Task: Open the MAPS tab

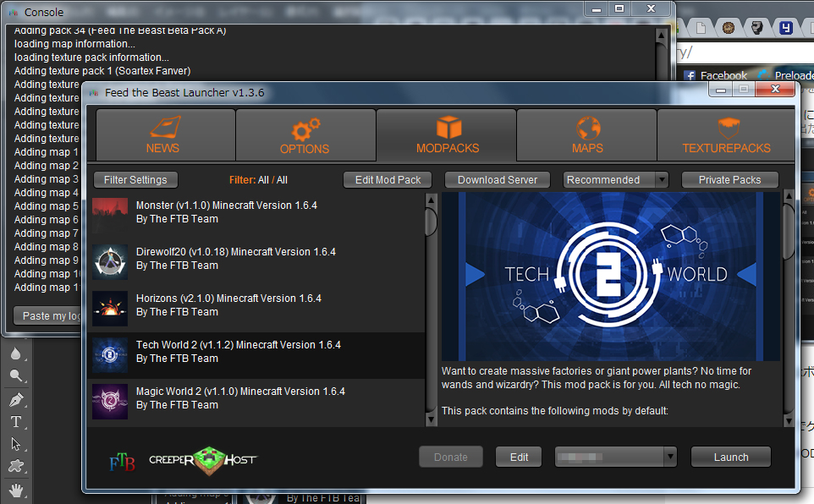Action: click(x=586, y=135)
